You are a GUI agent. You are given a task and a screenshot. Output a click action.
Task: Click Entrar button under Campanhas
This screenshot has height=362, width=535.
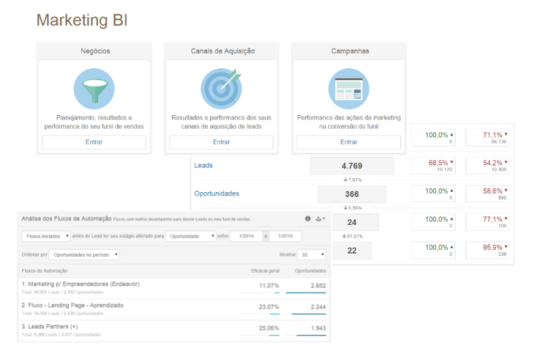[349, 142]
